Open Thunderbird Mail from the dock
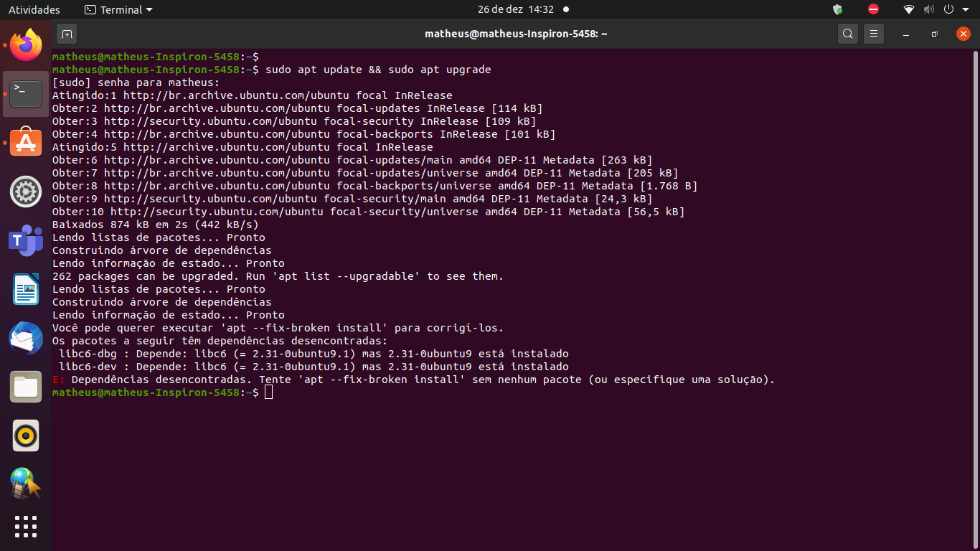This screenshot has width=980, height=551. (26, 338)
